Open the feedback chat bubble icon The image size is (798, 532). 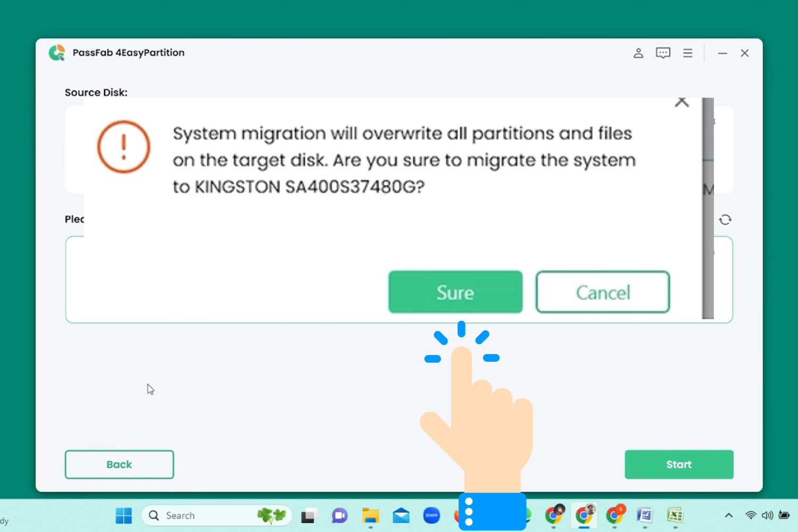click(x=663, y=53)
